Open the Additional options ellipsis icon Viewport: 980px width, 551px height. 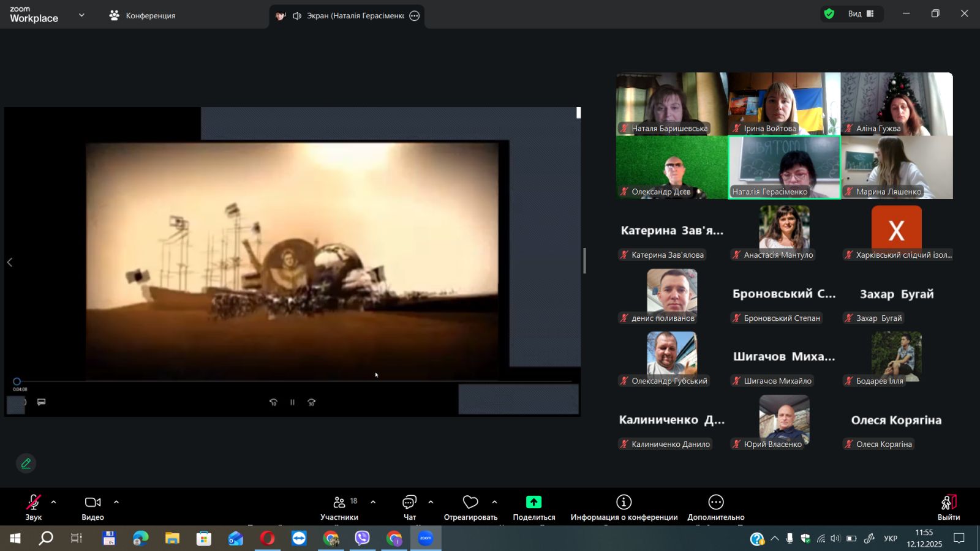pyautogui.click(x=715, y=503)
